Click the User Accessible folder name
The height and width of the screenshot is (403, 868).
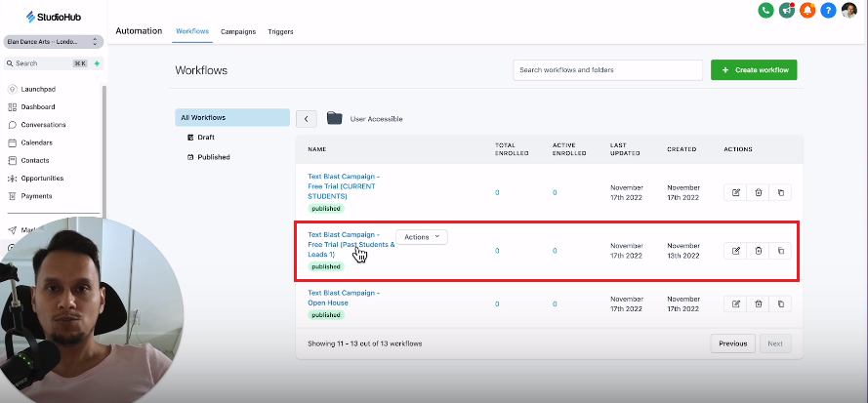(x=377, y=119)
